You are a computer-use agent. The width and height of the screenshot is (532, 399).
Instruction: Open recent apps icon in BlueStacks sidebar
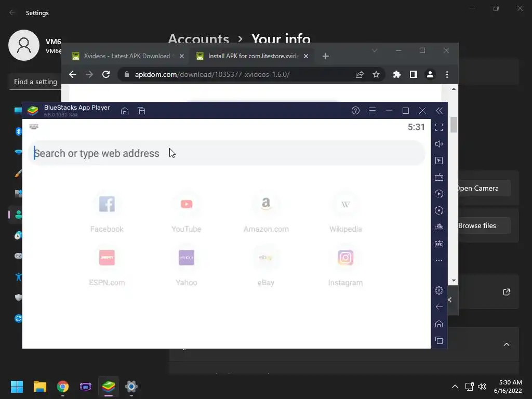click(439, 340)
